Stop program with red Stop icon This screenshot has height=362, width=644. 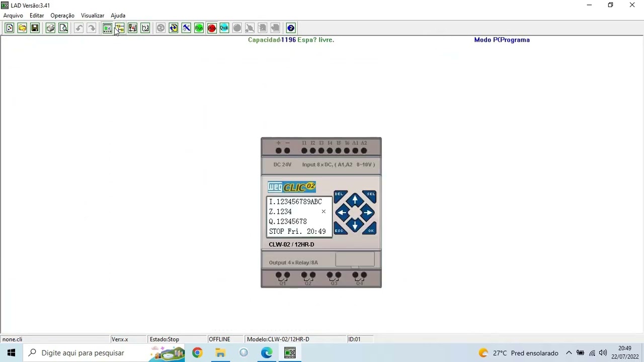[x=212, y=28]
